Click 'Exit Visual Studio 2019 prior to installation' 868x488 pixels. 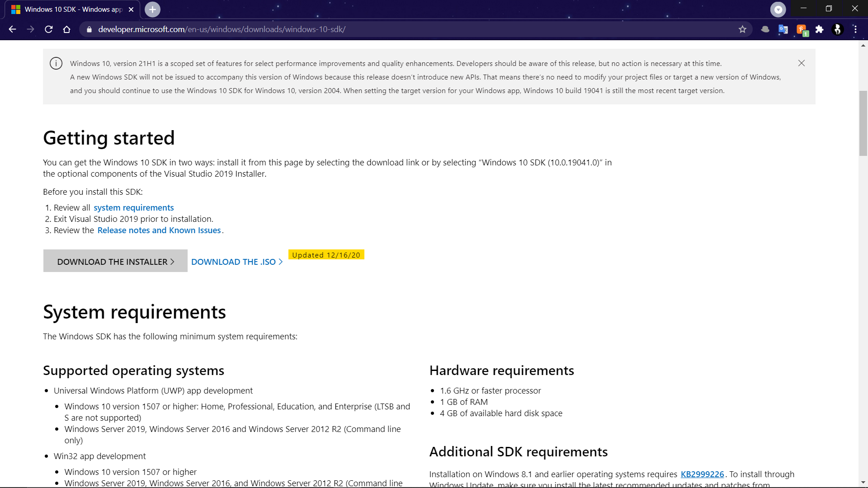point(133,219)
